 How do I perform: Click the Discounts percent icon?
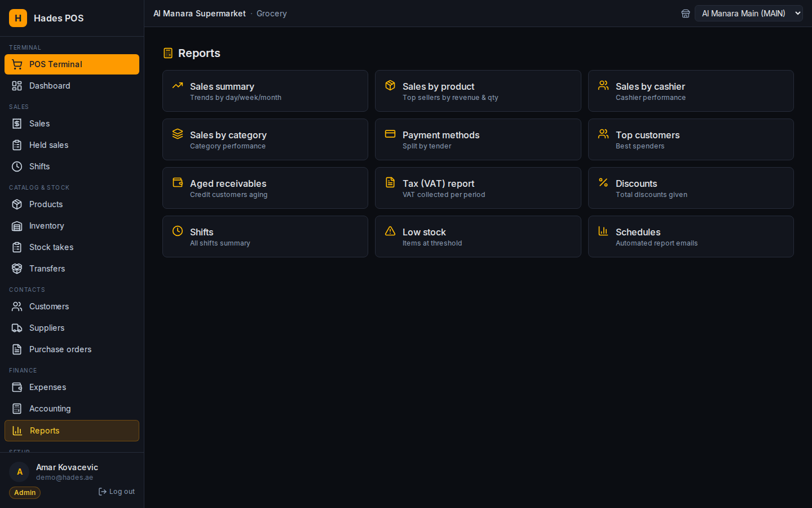point(603,182)
